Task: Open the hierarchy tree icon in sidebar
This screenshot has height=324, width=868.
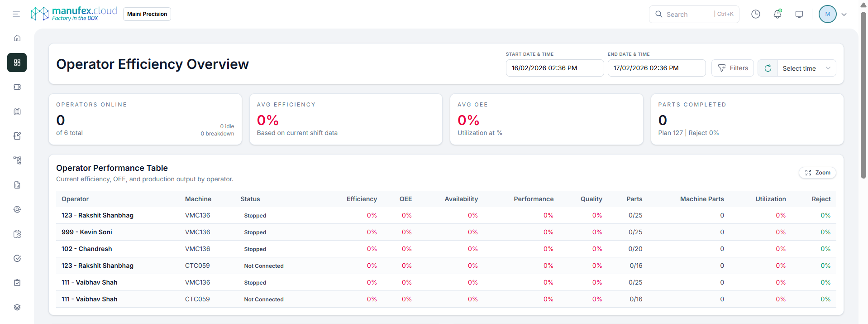Action: tap(17, 160)
